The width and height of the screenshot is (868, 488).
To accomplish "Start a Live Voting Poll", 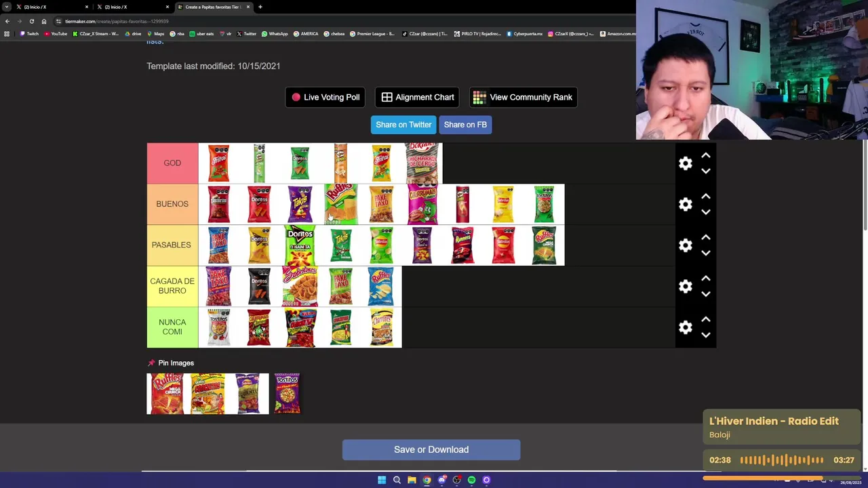I will (x=325, y=97).
